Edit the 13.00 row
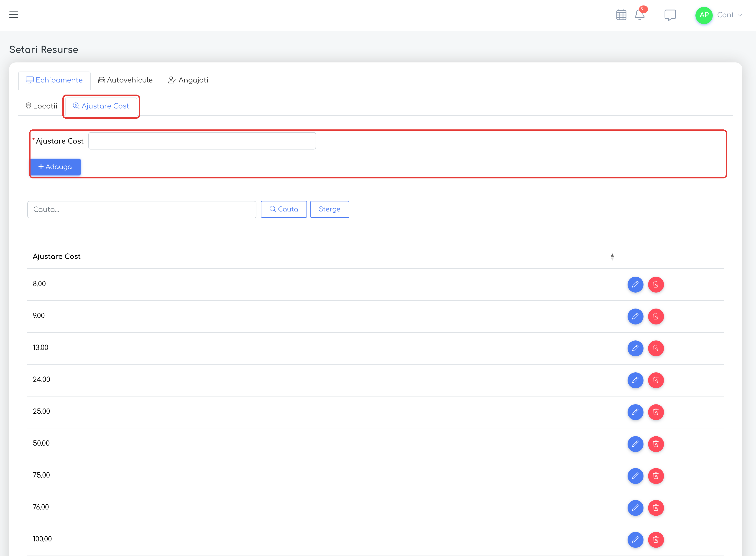Screen dimensions: 756x556 (x=635, y=348)
